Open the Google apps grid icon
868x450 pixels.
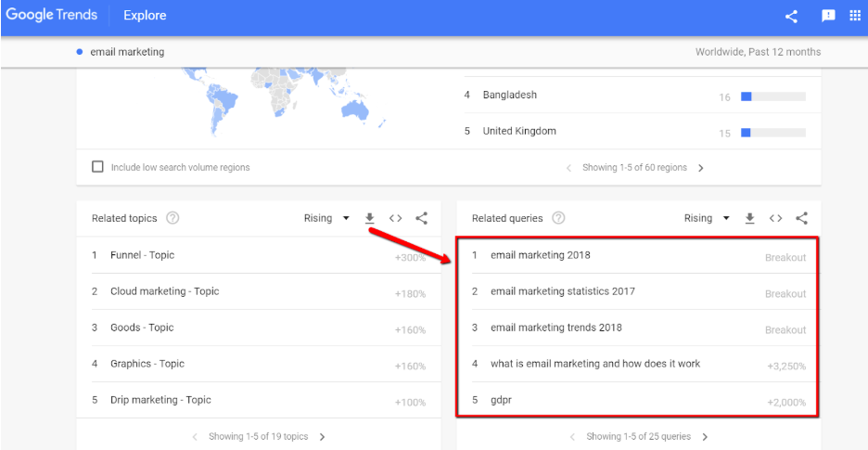tap(855, 16)
